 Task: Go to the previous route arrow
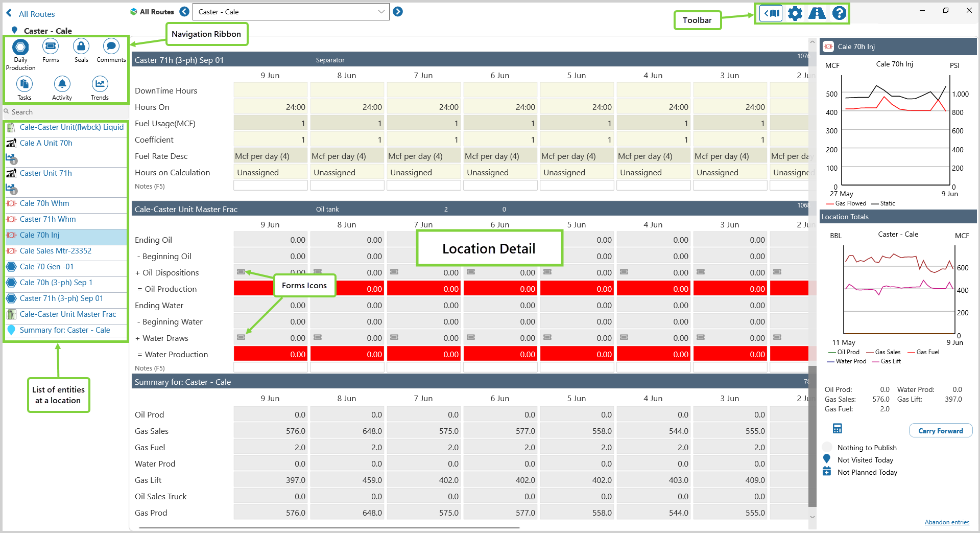[x=184, y=12]
